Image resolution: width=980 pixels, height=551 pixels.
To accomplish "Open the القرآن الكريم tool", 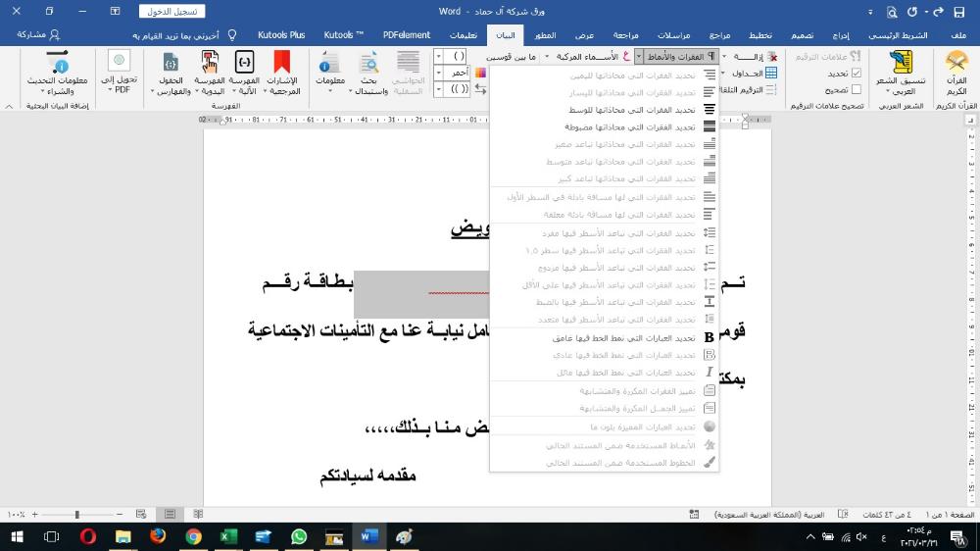I will click(x=956, y=73).
